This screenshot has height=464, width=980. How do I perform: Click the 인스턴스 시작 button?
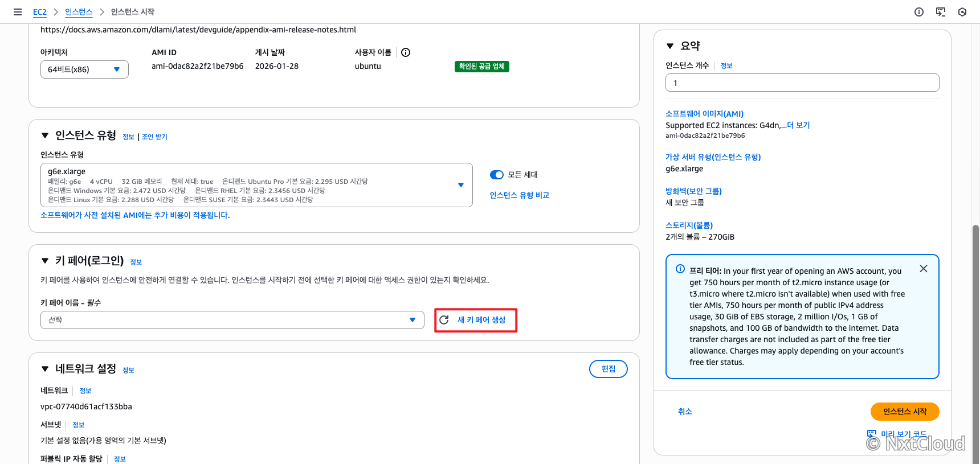(x=905, y=412)
